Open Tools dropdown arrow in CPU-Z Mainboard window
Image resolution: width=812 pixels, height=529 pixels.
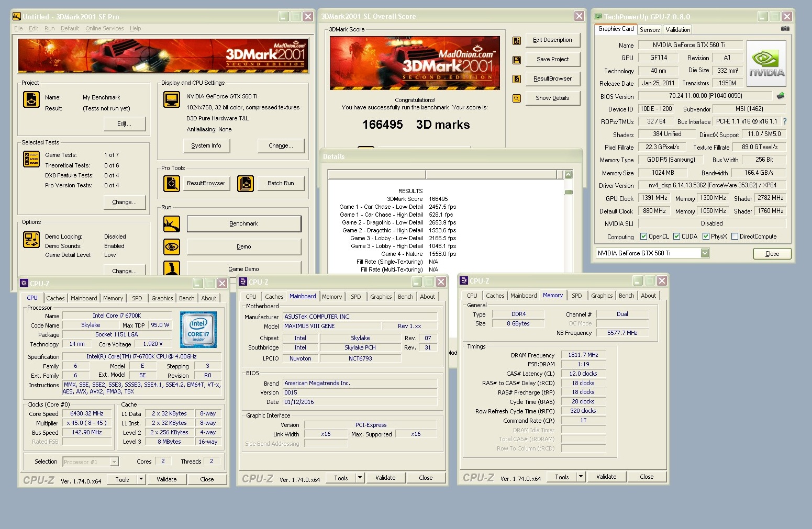click(x=360, y=478)
